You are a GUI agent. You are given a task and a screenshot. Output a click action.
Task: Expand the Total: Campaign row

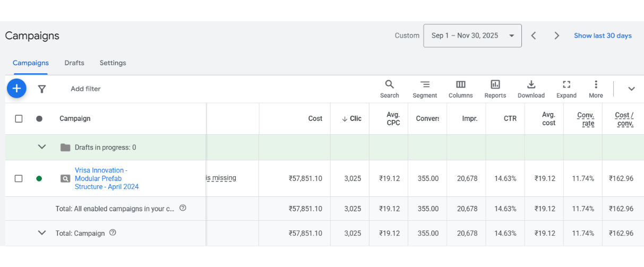[x=42, y=232]
